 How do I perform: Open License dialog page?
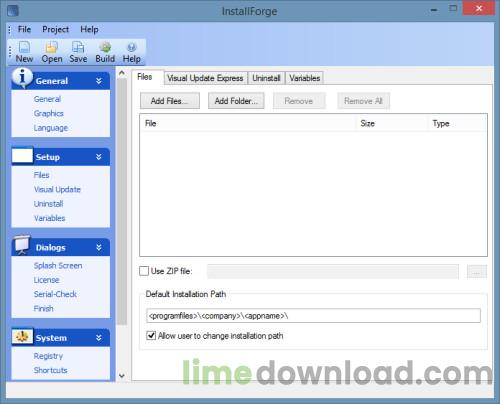46,280
